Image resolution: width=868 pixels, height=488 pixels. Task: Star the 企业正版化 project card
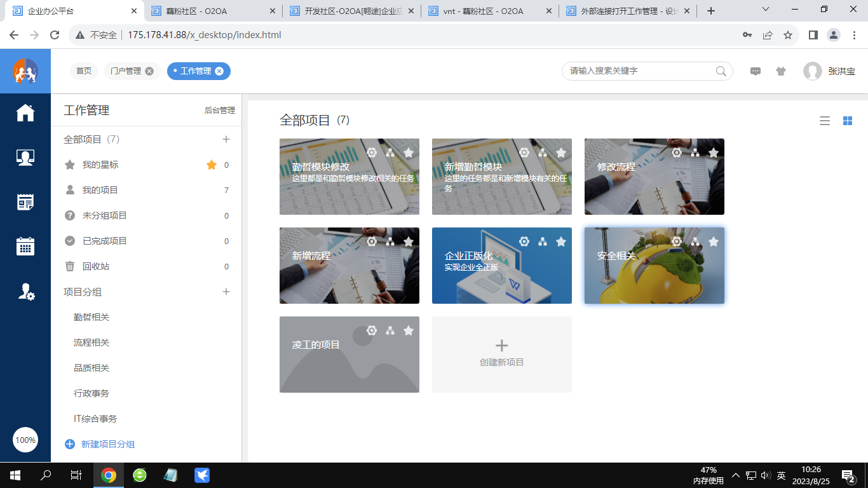click(x=561, y=241)
